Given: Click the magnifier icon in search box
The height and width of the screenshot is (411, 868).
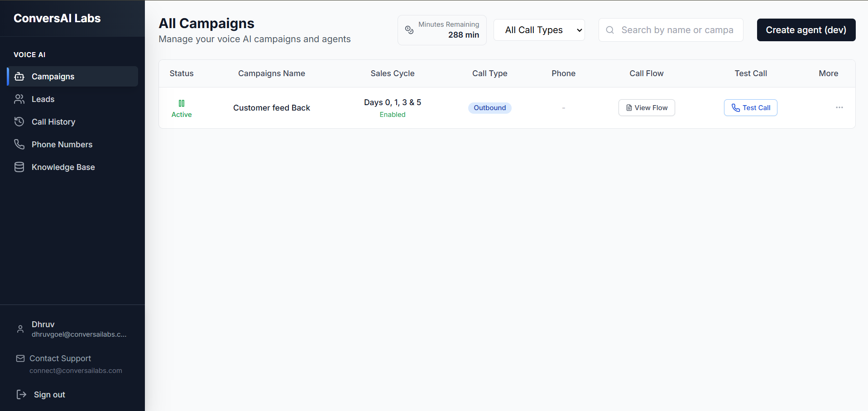Looking at the screenshot, I should pyautogui.click(x=610, y=30).
